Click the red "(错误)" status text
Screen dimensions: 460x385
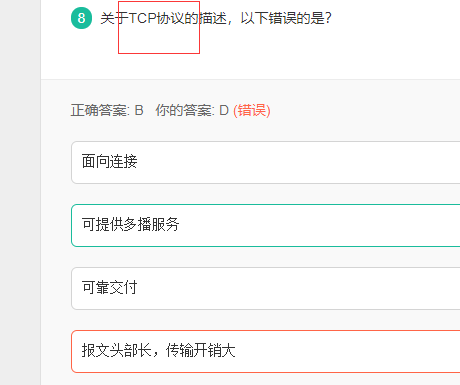[x=252, y=110]
